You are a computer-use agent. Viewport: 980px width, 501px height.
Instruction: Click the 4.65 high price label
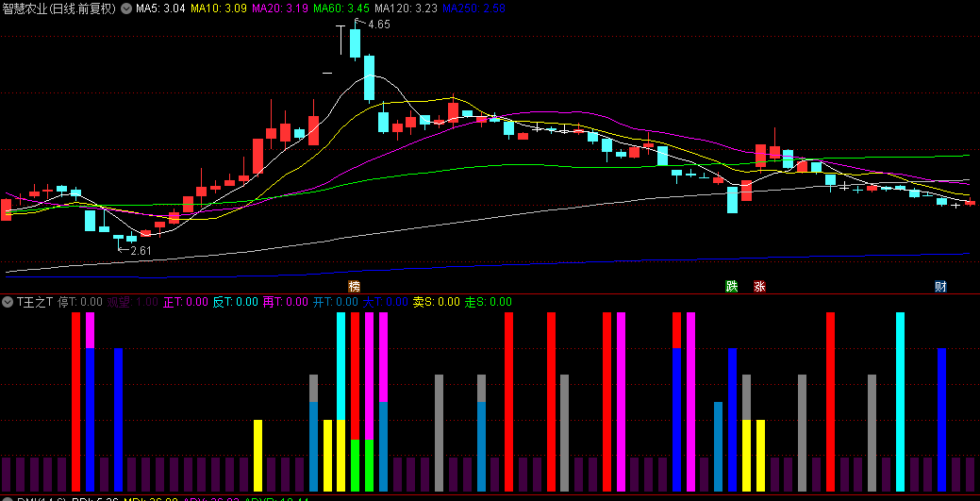coord(379,25)
